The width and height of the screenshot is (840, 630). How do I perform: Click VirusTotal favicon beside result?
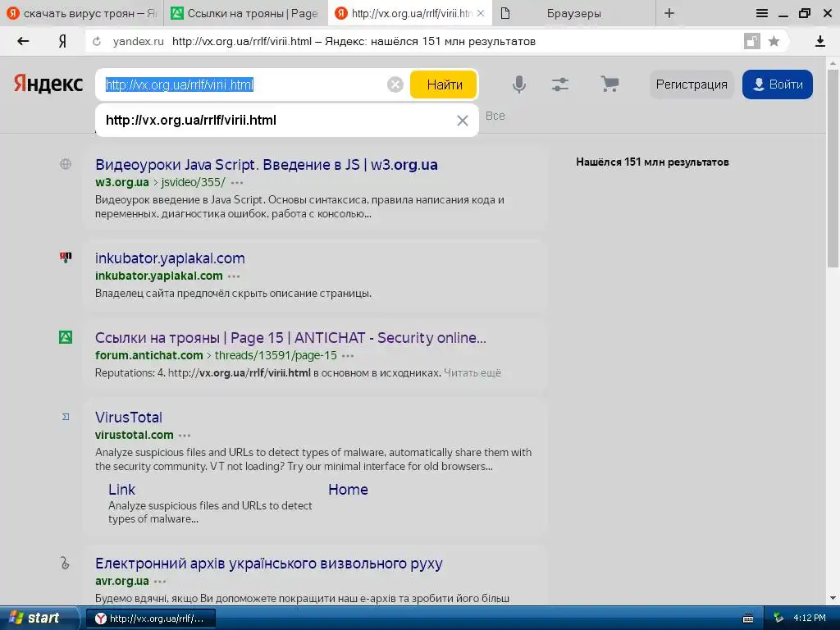[x=66, y=416]
